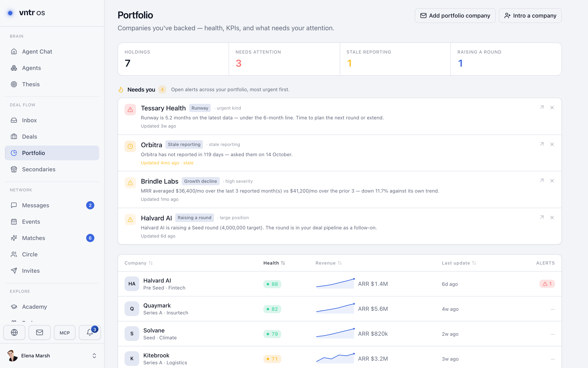Navigate to Deals

click(52, 137)
